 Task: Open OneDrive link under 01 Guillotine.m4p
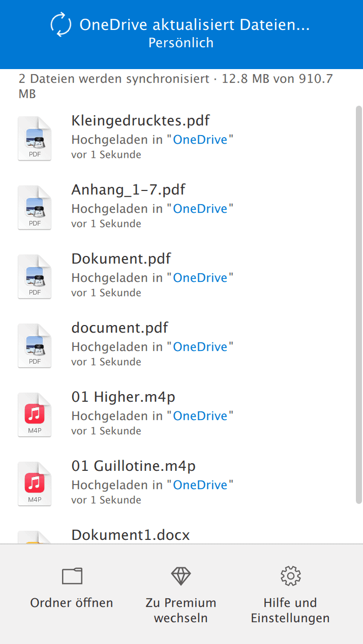tap(200, 485)
